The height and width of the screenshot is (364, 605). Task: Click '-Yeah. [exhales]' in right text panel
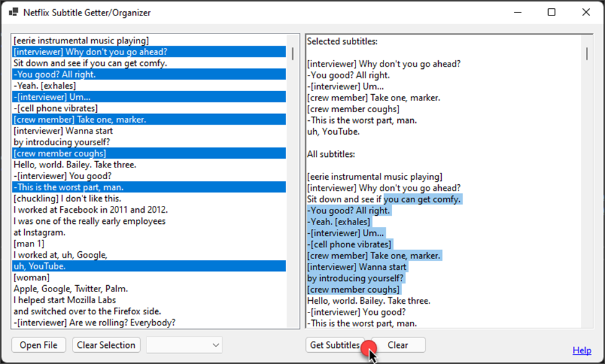point(339,222)
